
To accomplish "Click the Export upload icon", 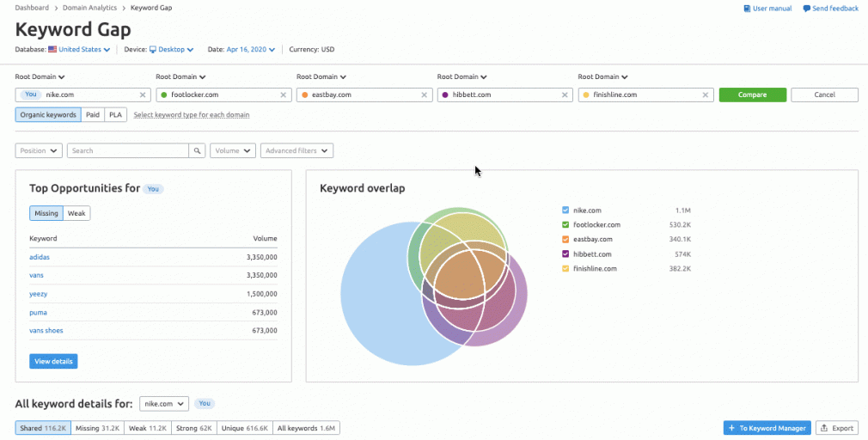I will coord(823,428).
